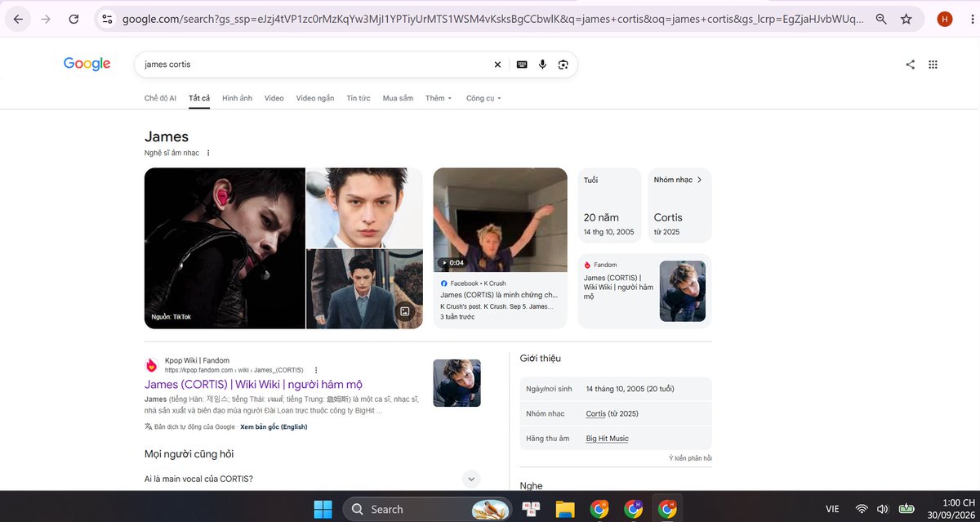Screen dimensions: 980x522
Task: Open the Fandom James (CORTIS) card
Action: (644, 291)
